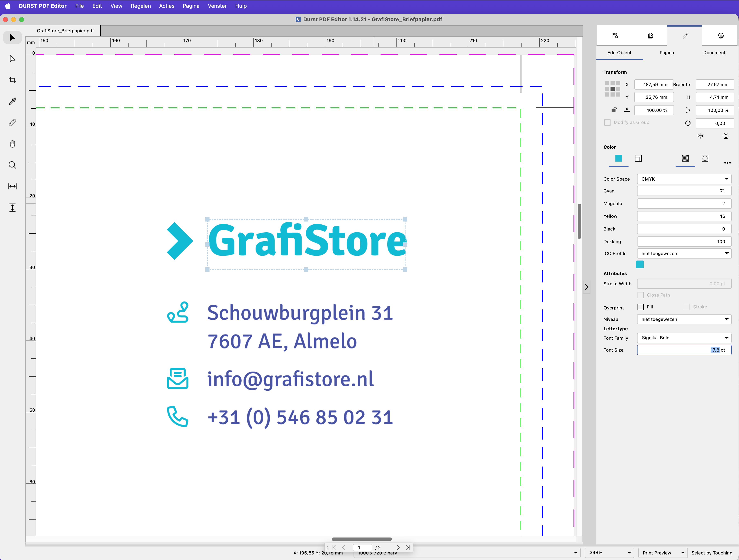Click the X position field

(x=654, y=84)
